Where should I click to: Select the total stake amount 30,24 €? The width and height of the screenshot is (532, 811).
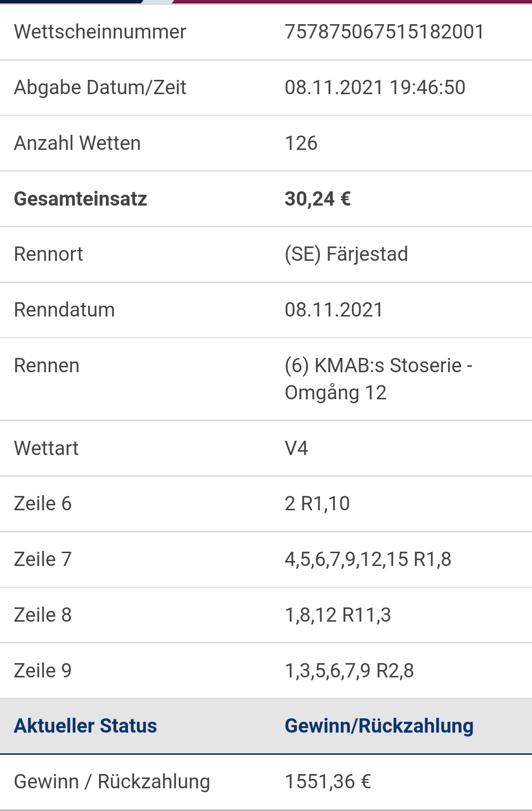(318, 199)
